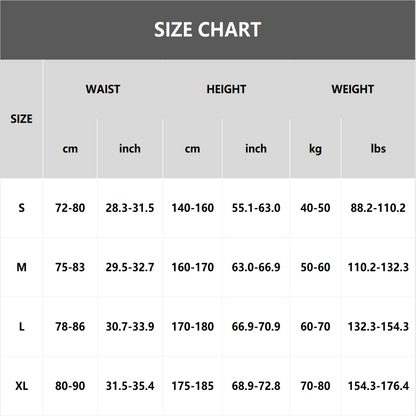Image resolution: width=416 pixels, height=416 pixels.
Task: Select the XL size row label
Action: pyautogui.click(x=21, y=386)
